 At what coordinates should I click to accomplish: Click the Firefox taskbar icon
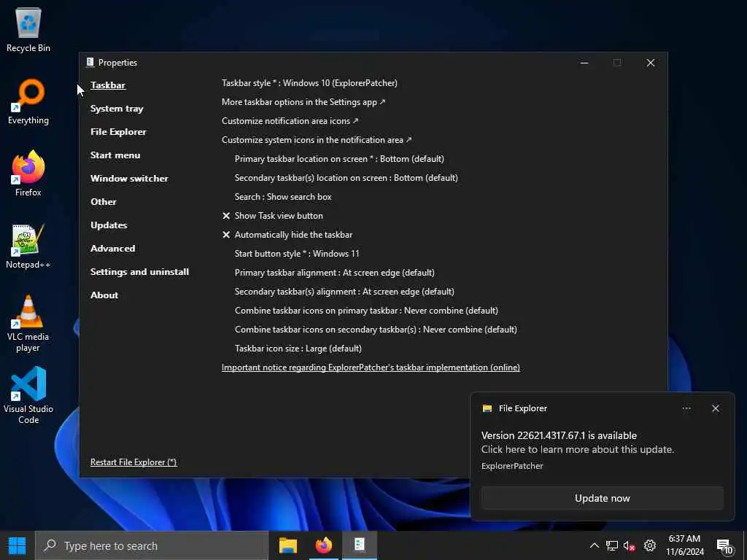(x=323, y=545)
